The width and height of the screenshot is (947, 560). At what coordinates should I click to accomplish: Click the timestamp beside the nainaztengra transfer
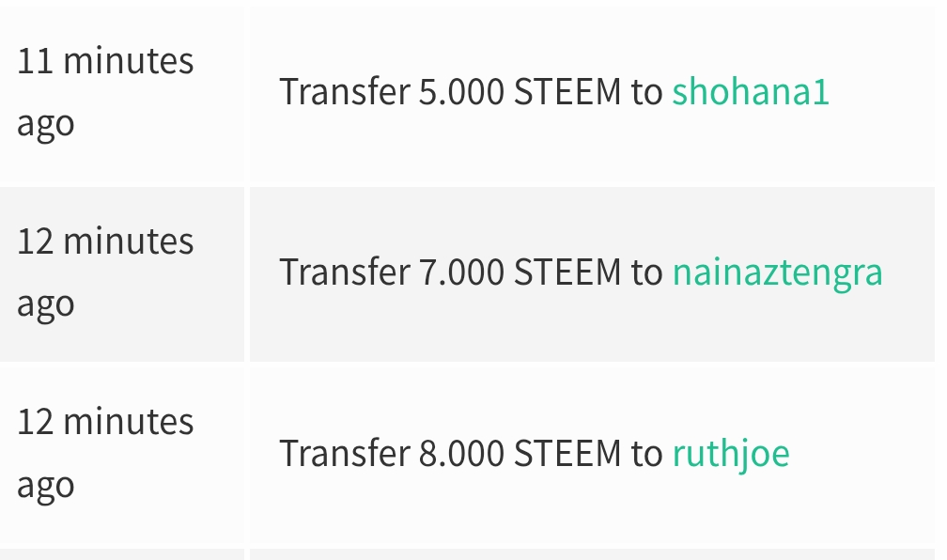tap(105, 272)
